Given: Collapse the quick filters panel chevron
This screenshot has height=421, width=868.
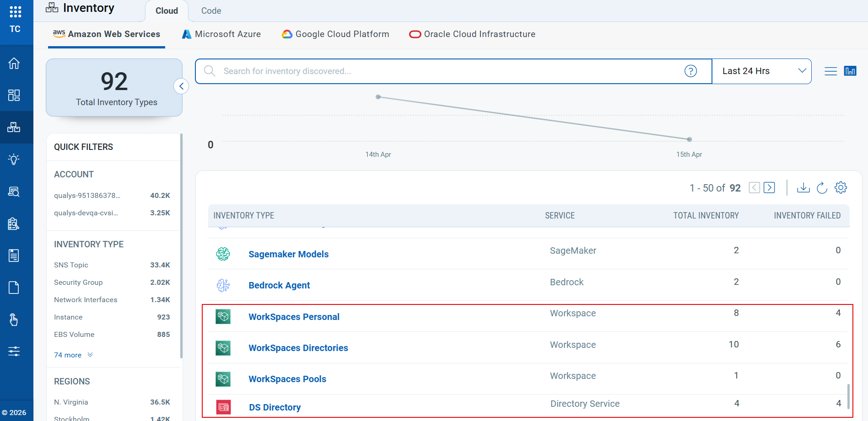Looking at the screenshot, I should [x=181, y=86].
